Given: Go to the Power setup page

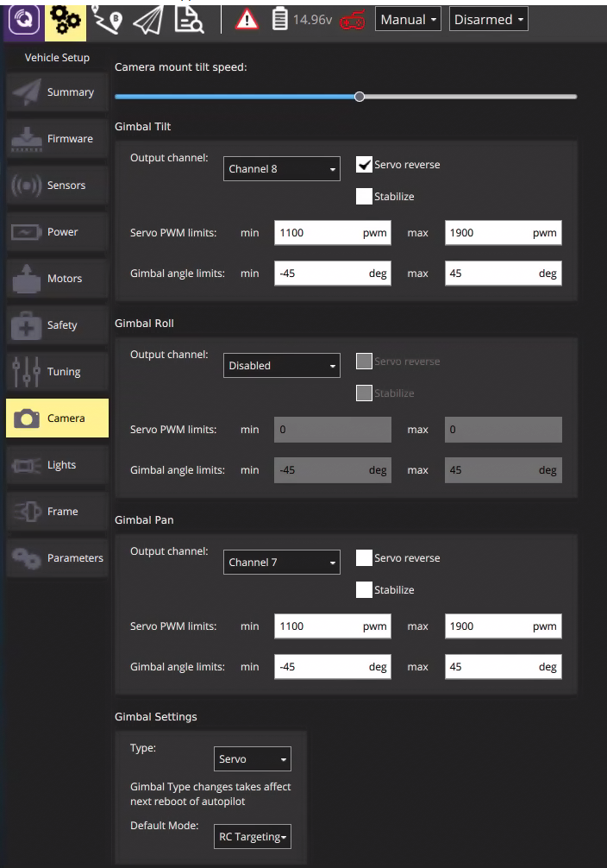Looking at the screenshot, I should 57,232.
